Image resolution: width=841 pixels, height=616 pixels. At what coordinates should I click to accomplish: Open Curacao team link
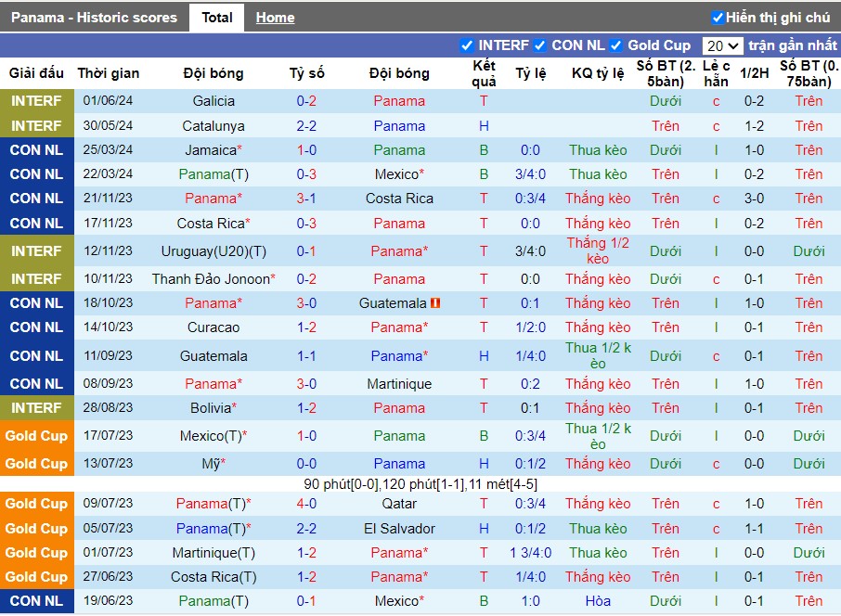point(213,327)
